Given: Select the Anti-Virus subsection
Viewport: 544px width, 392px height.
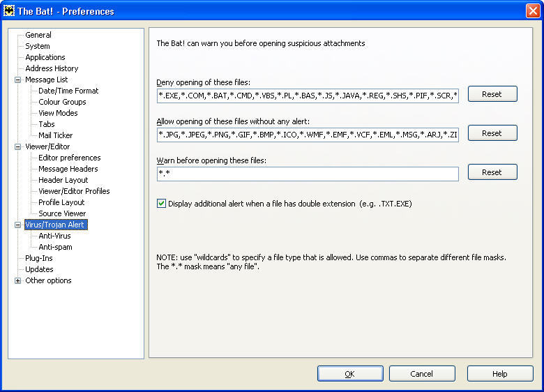Looking at the screenshot, I should click(x=54, y=236).
